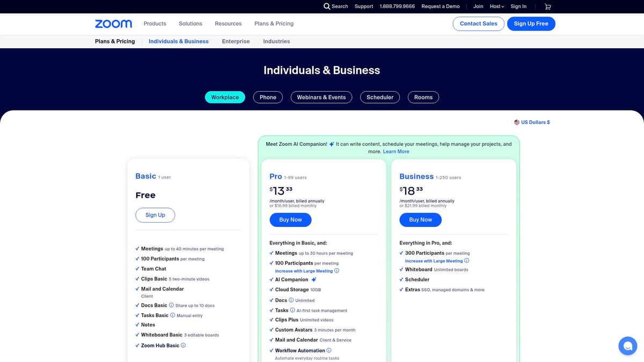Open the US Dollars currency dropdown

pos(534,122)
